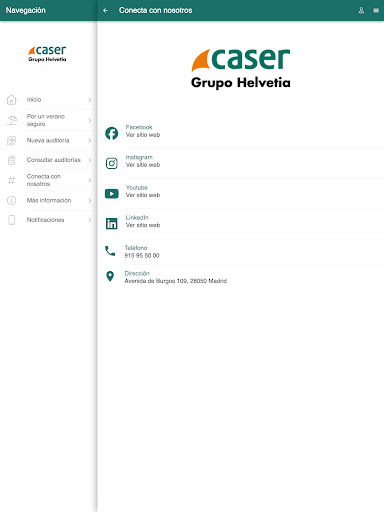
Task: Expand the Por un verano seguro chevron
Action: click(90, 120)
